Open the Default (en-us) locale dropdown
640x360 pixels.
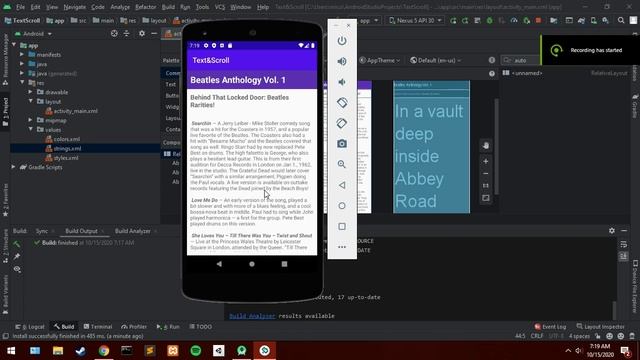(x=436, y=60)
